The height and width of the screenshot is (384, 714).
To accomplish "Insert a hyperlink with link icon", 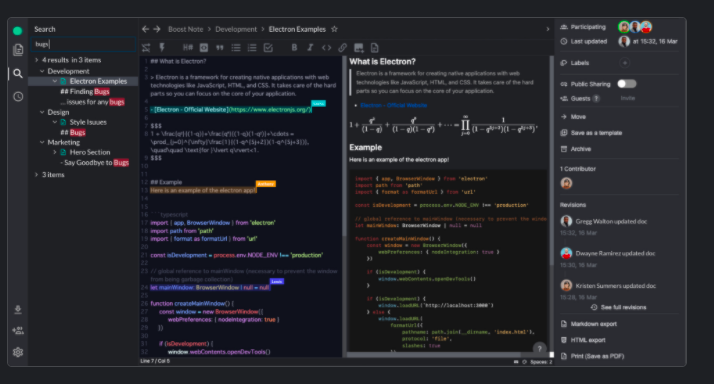I will (x=342, y=47).
